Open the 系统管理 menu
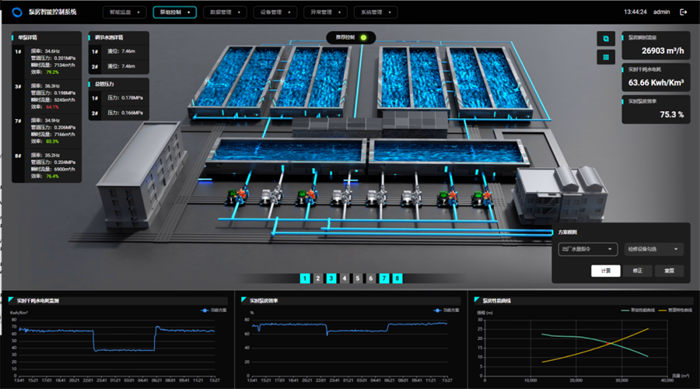 (375, 12)
